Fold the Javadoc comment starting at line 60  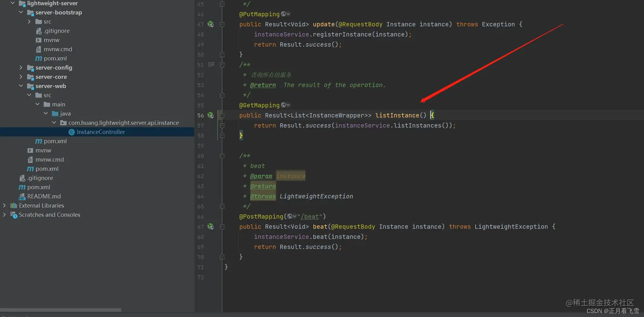click(x=222, y=156)
